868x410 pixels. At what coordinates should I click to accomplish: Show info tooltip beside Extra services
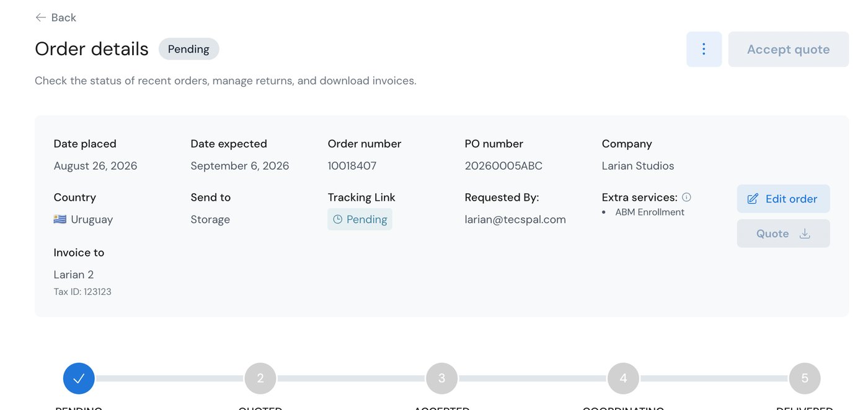point(686,197)
